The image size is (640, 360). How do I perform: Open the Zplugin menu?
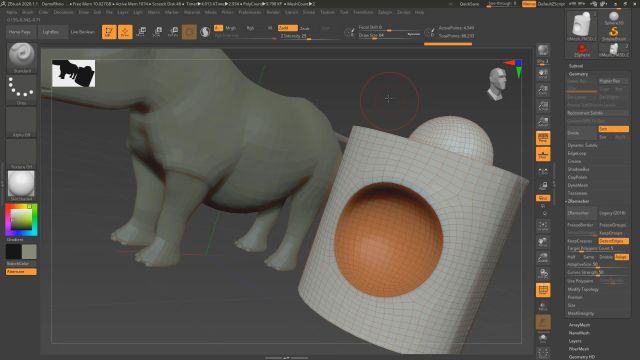click(x=384, y=12)
